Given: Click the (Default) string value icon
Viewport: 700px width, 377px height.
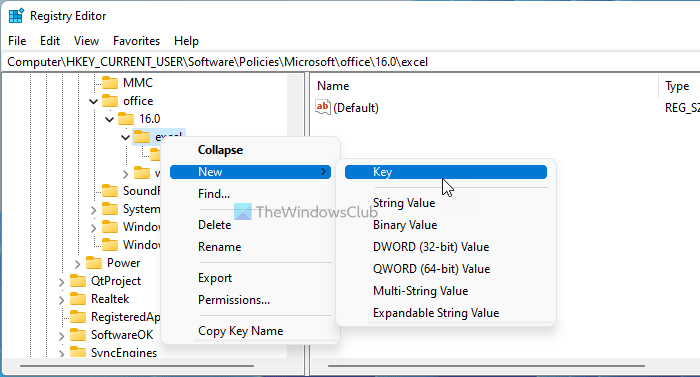Looking at the screenshot, I should click(323, 107).
